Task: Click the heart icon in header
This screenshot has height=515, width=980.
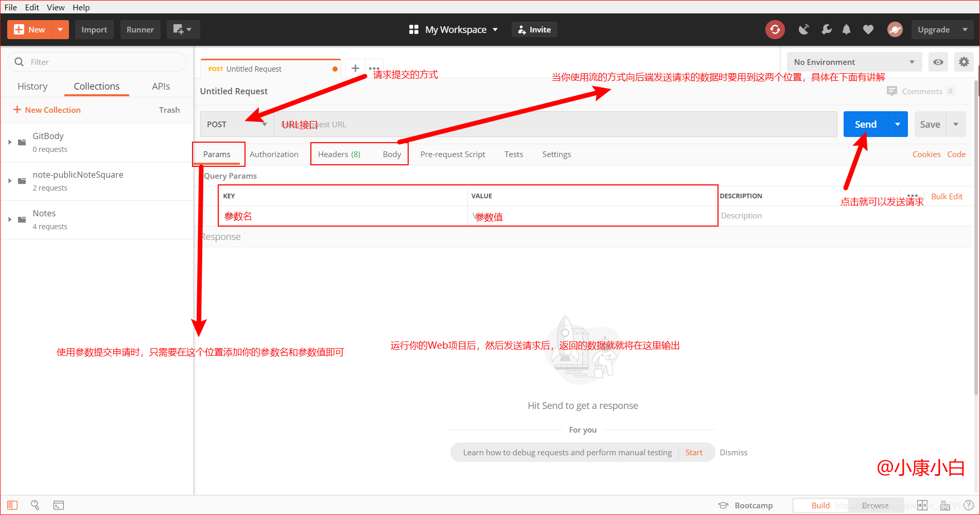Action: [868, 30]
